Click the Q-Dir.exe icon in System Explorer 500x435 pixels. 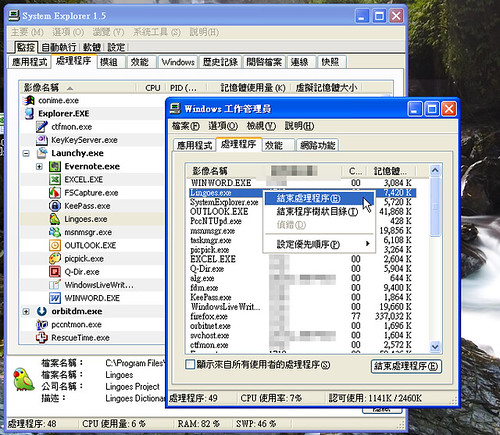55,272
